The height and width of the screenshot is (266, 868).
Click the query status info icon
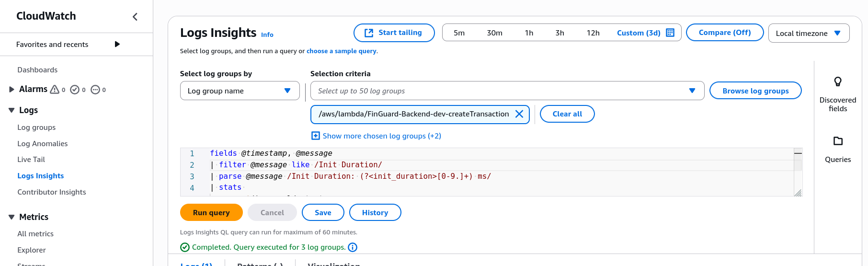click(x=353, y=247)
